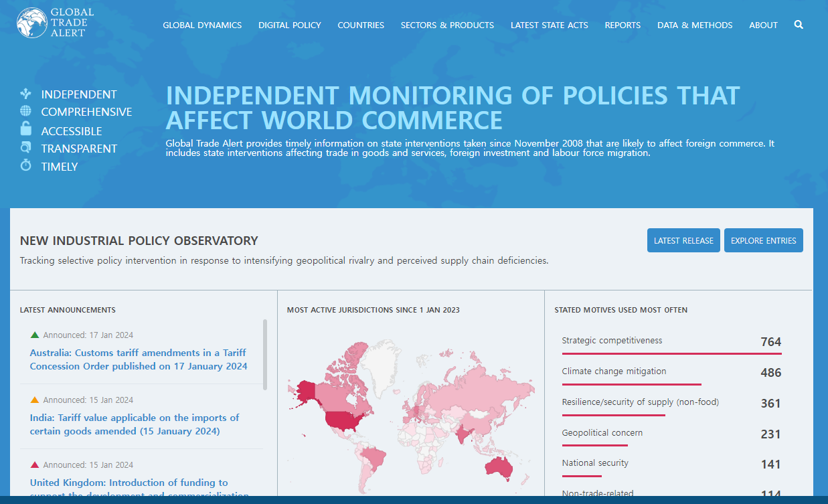Open Australia customs tariff amendments link
This screenshot has width=828, height=504.
[x=138, y=359]
